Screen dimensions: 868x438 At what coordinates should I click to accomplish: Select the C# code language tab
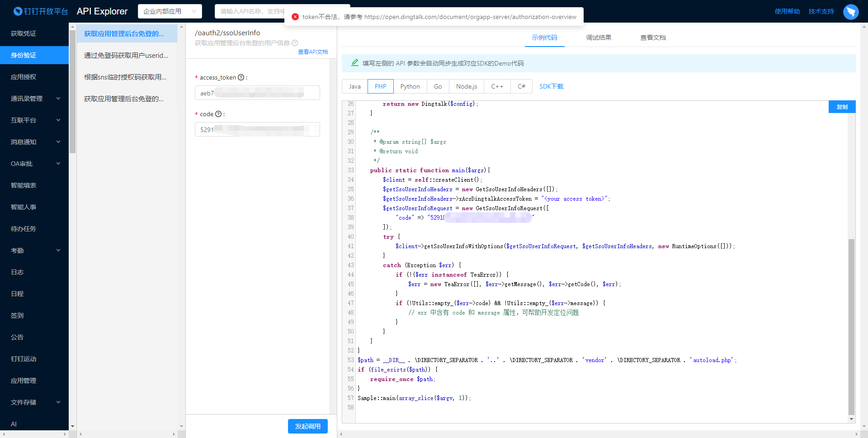522,86
